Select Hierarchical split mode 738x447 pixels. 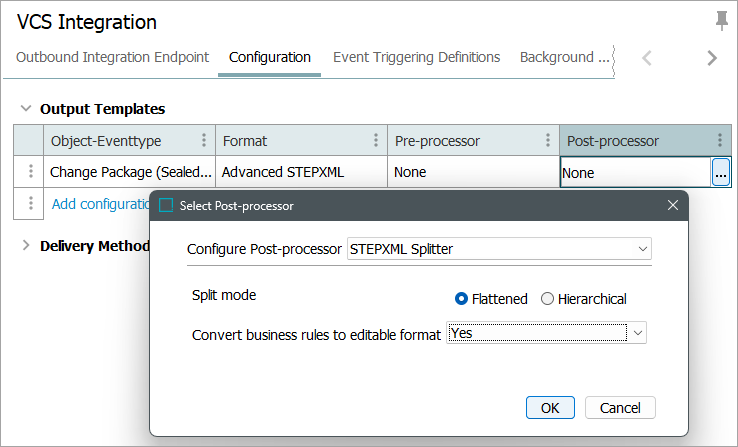pyautogui.click(x=547, y=298)
